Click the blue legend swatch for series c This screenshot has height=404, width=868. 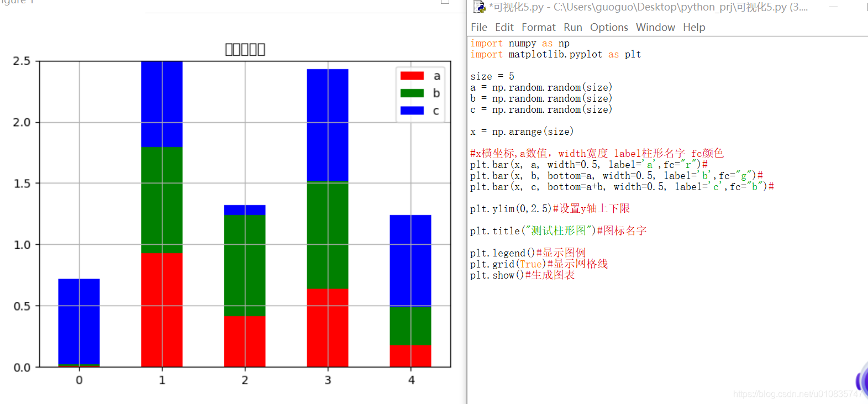(412, 111)
